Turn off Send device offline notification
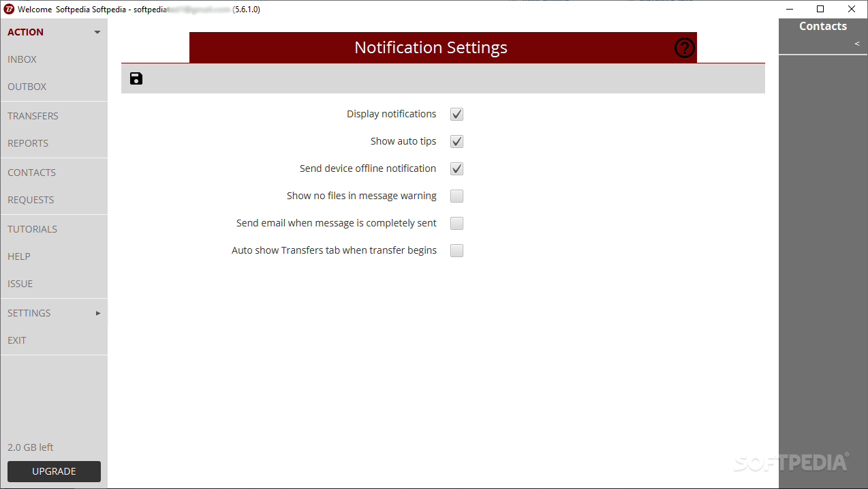Image resolution: width=868 pixels, height=489 pixels. (x=456, y=168)
